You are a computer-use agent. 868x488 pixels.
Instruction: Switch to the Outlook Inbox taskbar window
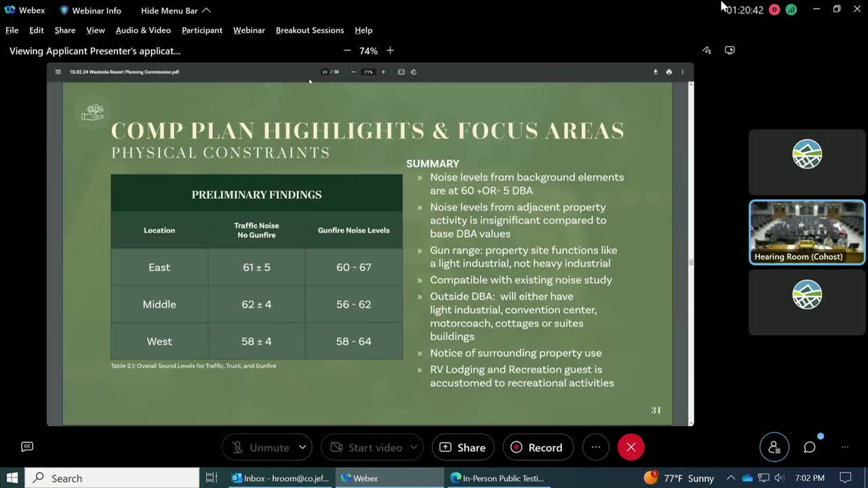tap(279, 478)
